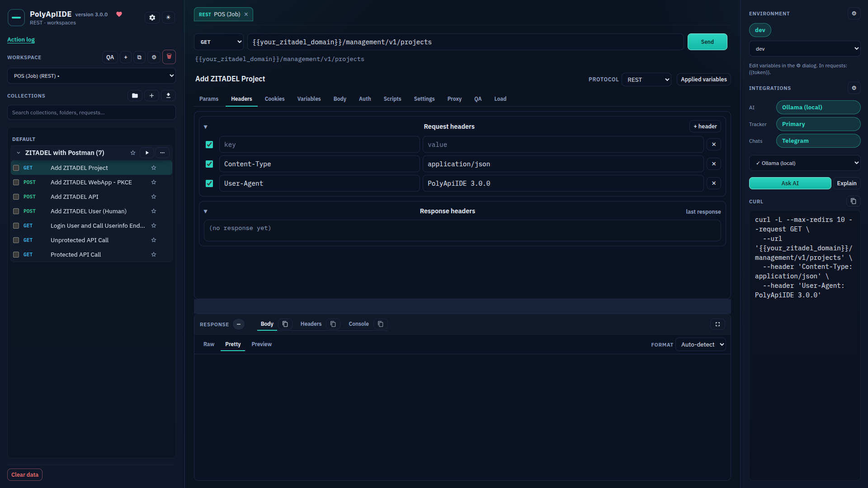Add new workspace plus icon
The image size is (868, 488).
pyautogui.click(x=126, y=57)
